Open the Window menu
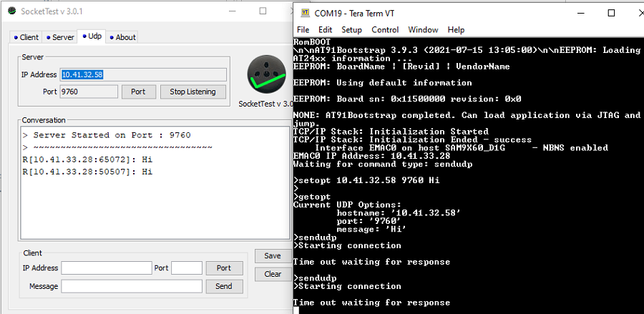The height and width of the screenshot is (314, 644). (x=423, y=30)
